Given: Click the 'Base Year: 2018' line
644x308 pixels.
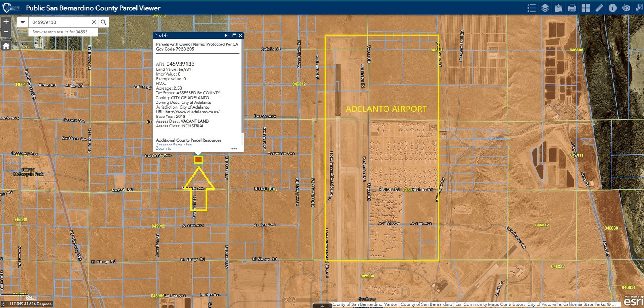Looking at the screenshot, I should pos(171,117).
